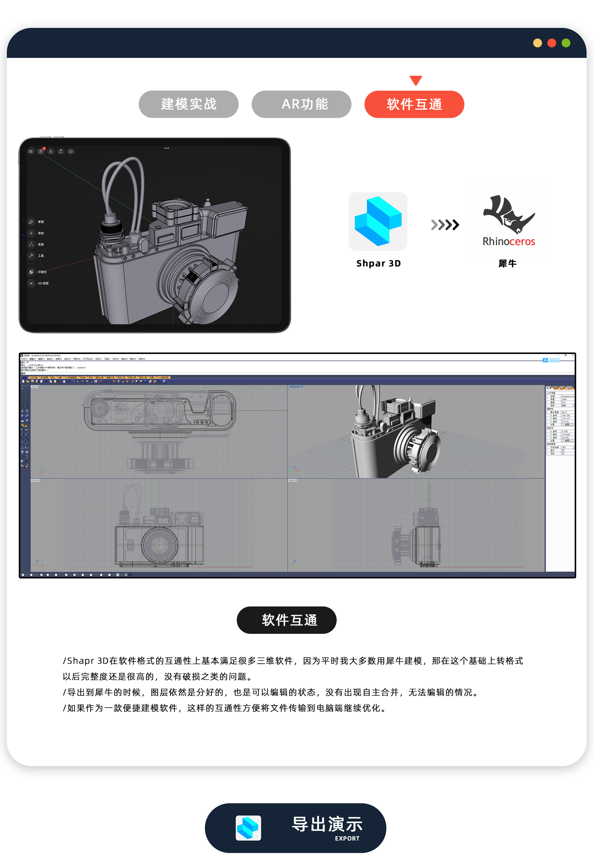
Task: Open the 文件(F) menu in Rhino
Action: point(24,359)
